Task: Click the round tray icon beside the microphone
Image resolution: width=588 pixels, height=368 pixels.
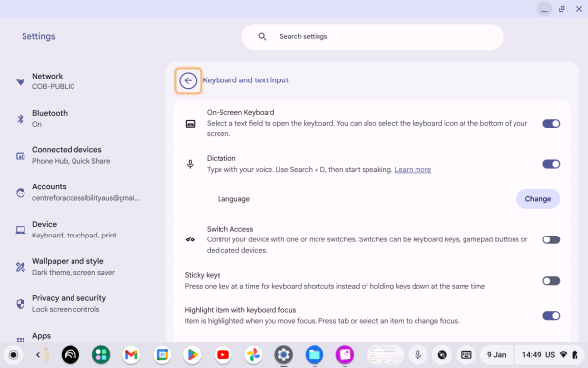Action: click(442, 355)
